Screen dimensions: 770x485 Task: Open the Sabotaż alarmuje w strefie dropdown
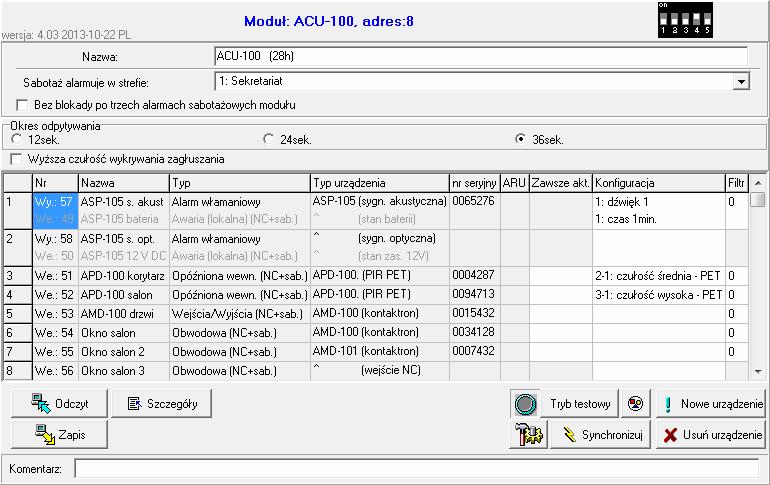pos(741,81)
